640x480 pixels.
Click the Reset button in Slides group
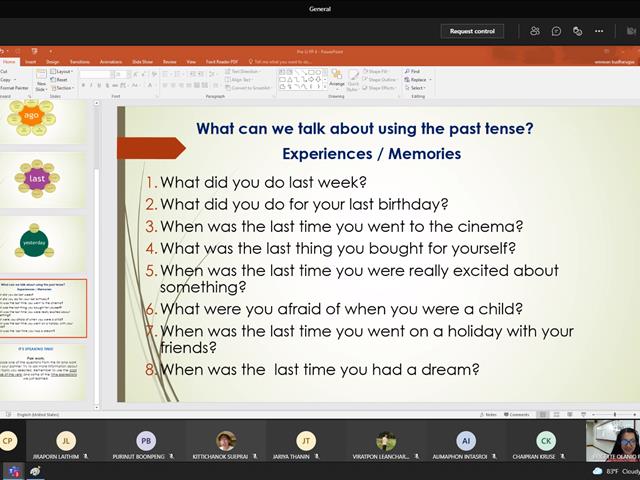click(59, 80)
